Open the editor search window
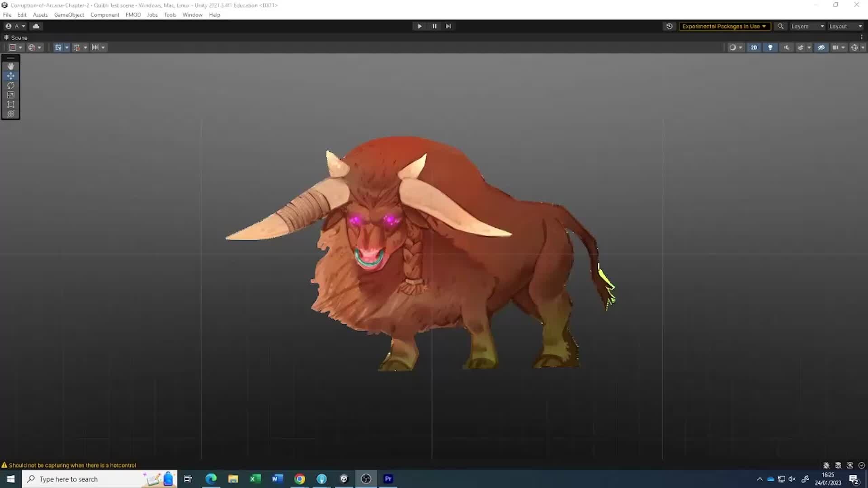This screenshot has height=488, width=868. [780, 26]
